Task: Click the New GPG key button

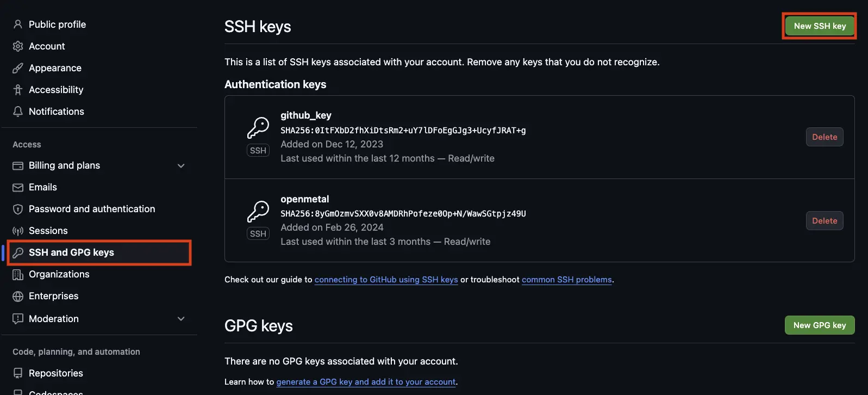Action: pyautogui.click(x=820, y=325)
